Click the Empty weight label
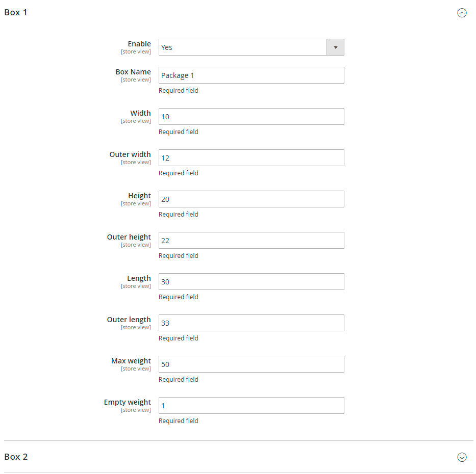Viewport: 476px width, 474px height. (127, 402)
